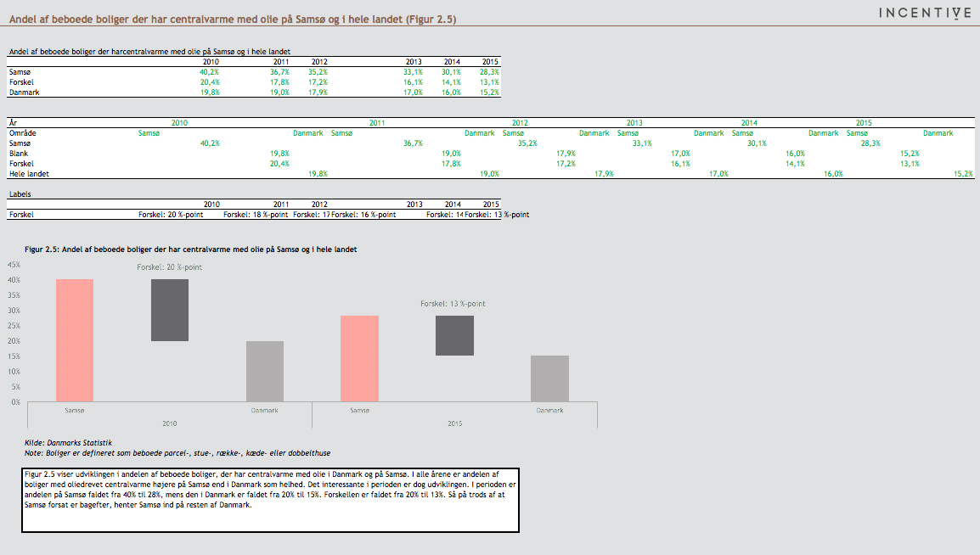Click the 45% label on the chart's vertical axis
The image size is (980, 555).
[14, 265]
